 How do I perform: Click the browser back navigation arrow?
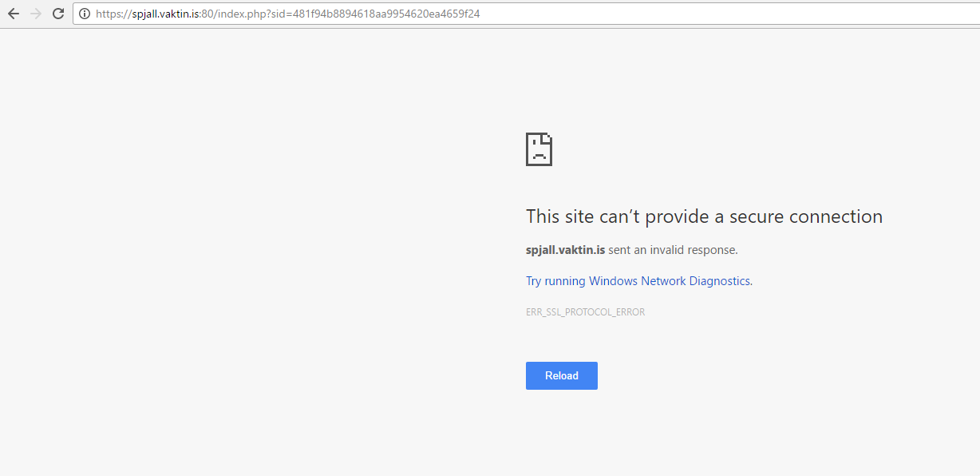13,14
